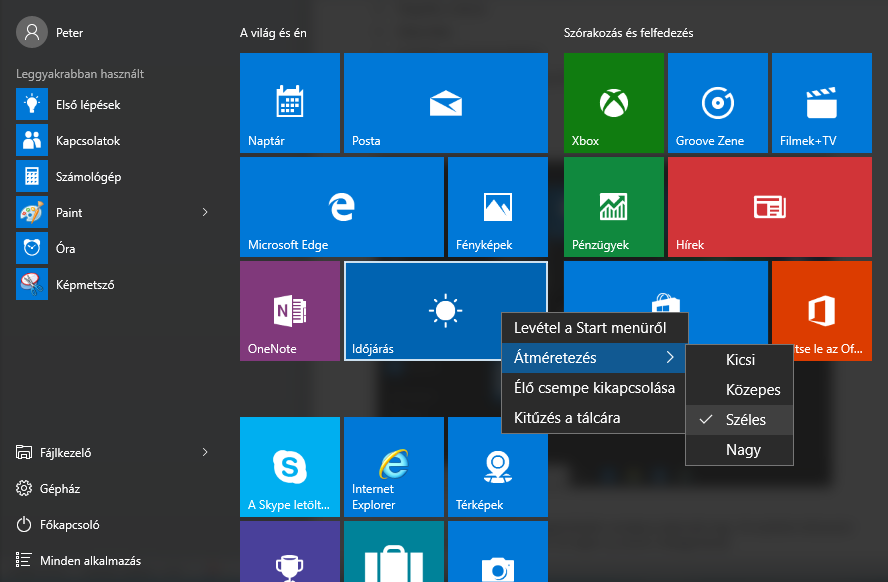Click the Átméretezés submenu arrow
This screenshot has height=582, width=888.
coord(670,357)
